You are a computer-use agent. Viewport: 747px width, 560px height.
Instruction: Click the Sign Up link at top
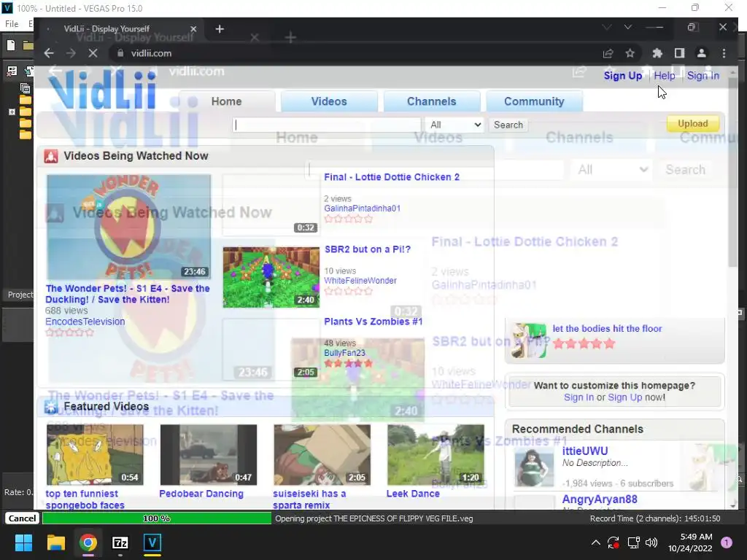point(623,76)
